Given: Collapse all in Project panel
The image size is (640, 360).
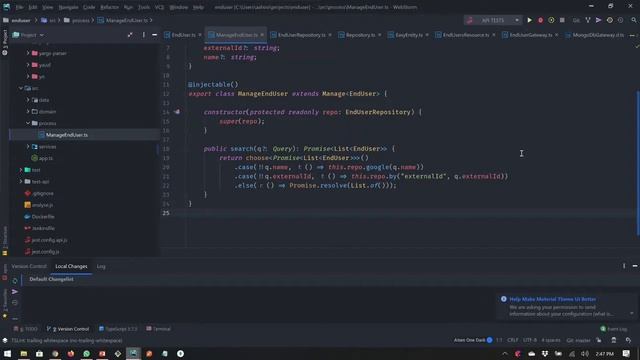Looking at the screenshot, I should point(130,35).
